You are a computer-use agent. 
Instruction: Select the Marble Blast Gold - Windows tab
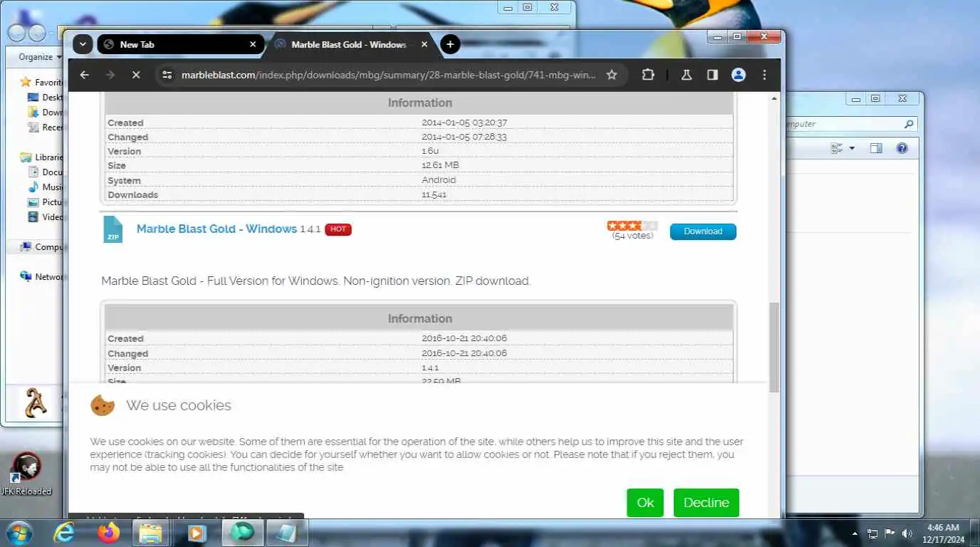coord(349,44)
